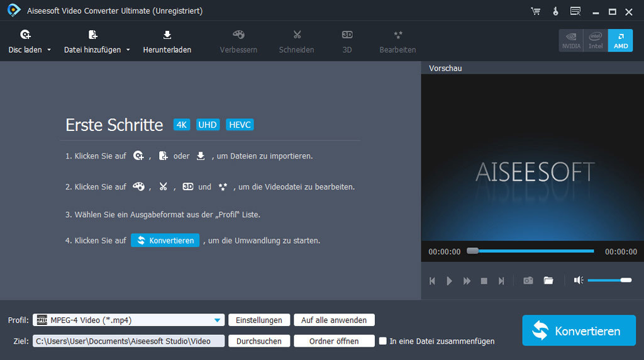
Task: Open the Verbessern enhancement tool
Action: (238, 42)
